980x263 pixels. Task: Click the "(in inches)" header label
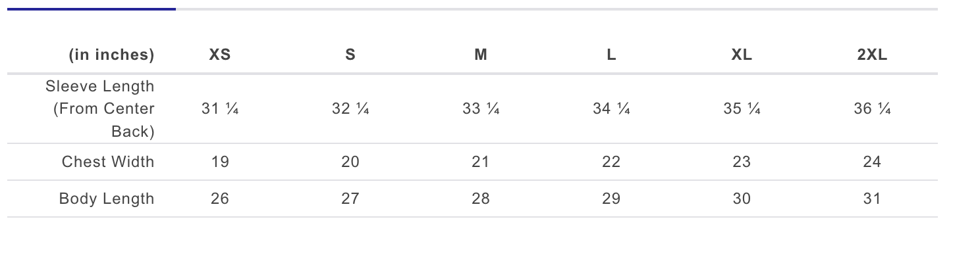coord(111,55)
